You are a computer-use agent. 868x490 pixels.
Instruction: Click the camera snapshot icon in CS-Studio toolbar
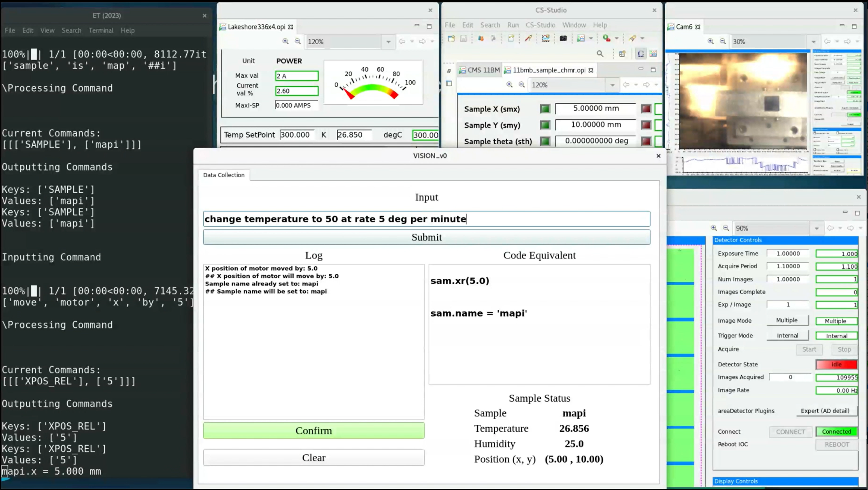pyautogui.click(x=563, y=38)
